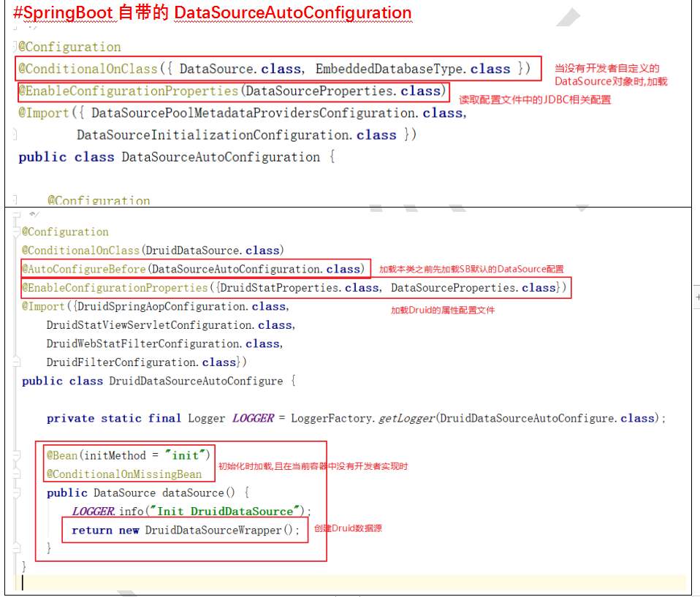Click red note '当没有开发者自定义的 DataSource对象时,加载'

611,75
